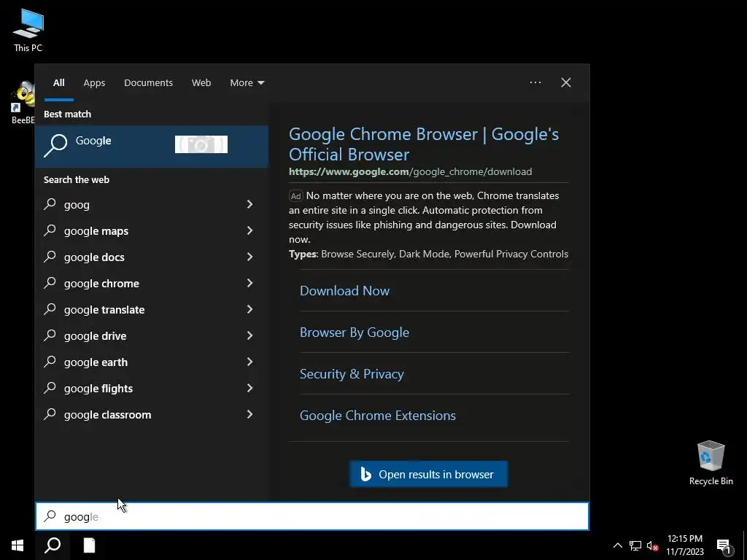Open the taskbar clock showing 12:15 PM

(684, 545)
